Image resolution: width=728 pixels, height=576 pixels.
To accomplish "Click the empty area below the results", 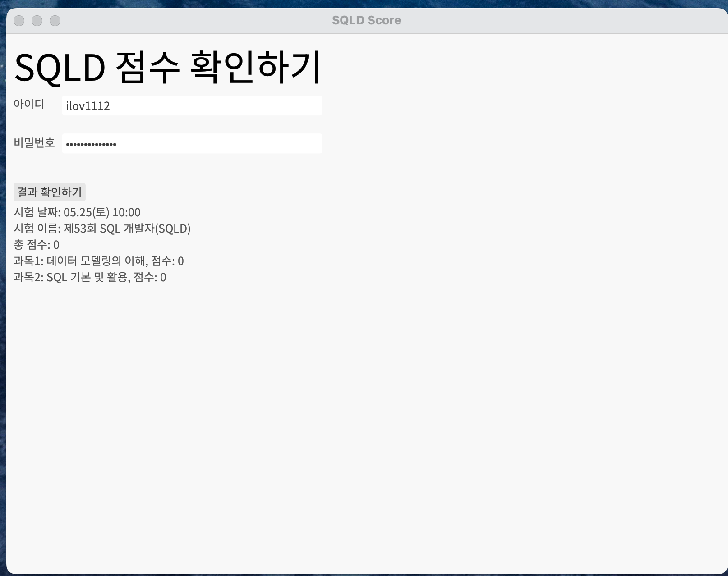I will pyautogui.click(x=361, y=406).
